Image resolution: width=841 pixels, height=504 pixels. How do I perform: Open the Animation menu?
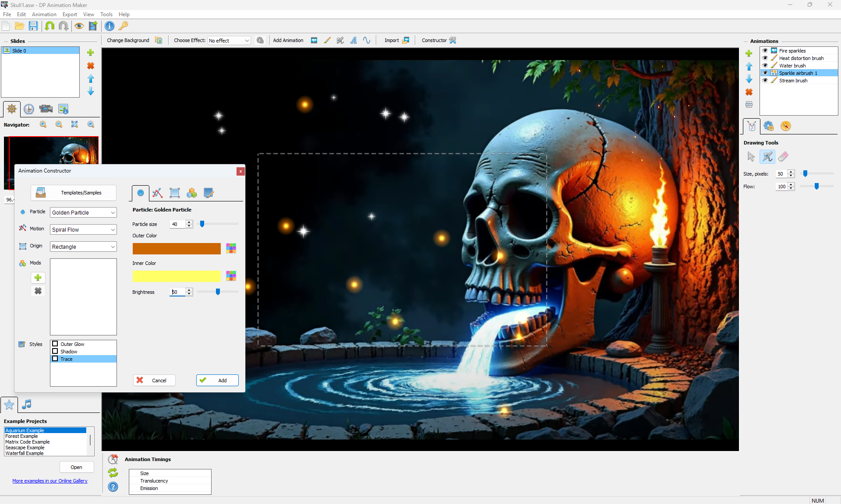coord(44,14)
